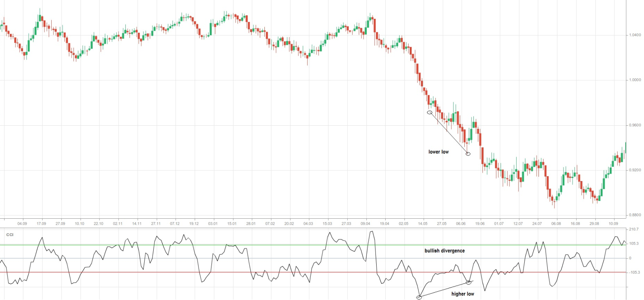The width and height of the screenshot is (644, 300).
Task: Click the circle marker starting the price trendline
Action: (x=429, y=112)
